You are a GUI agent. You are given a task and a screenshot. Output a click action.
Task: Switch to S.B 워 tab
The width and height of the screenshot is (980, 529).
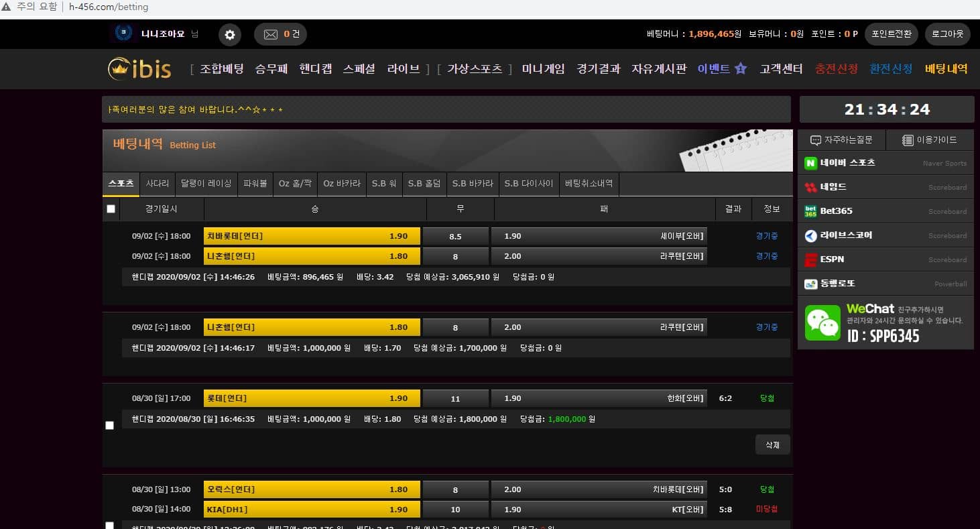click(x=384, y=184)
